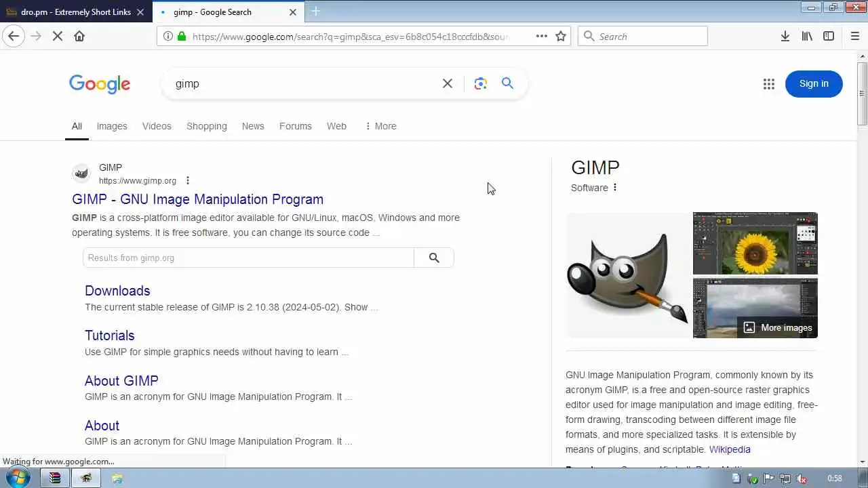Screen dimensions: 868x488
Task: Click the browser address bar URL
Action: (351, 37)
